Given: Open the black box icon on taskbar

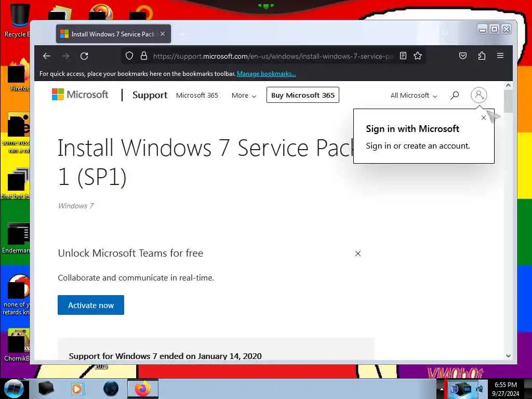Looking at the screenshot, I should pyautogui.click(x=46, y=389).
